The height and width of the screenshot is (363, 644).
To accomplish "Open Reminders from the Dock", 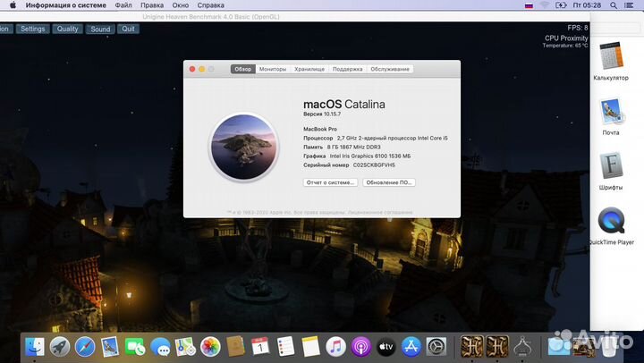I will (285, 347).
